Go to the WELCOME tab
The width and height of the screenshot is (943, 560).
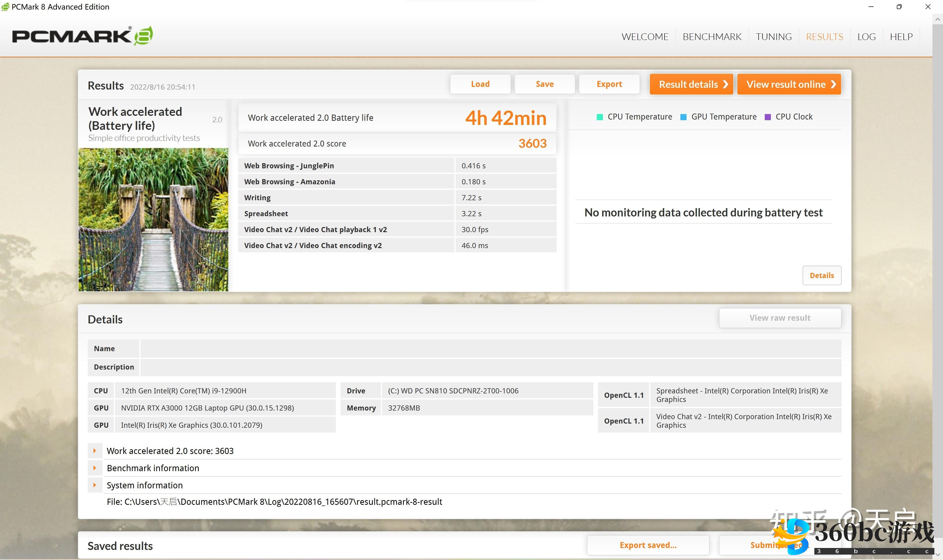(x=645, y=37)
